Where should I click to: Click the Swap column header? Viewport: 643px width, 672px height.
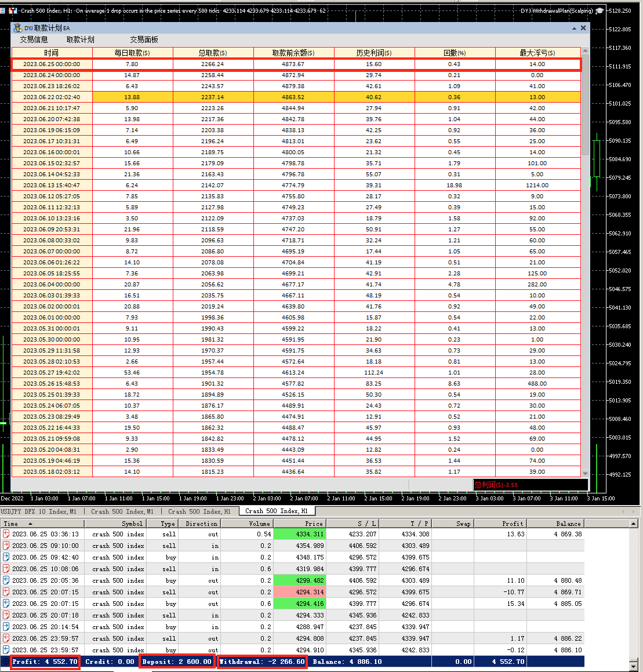point(453,524)
